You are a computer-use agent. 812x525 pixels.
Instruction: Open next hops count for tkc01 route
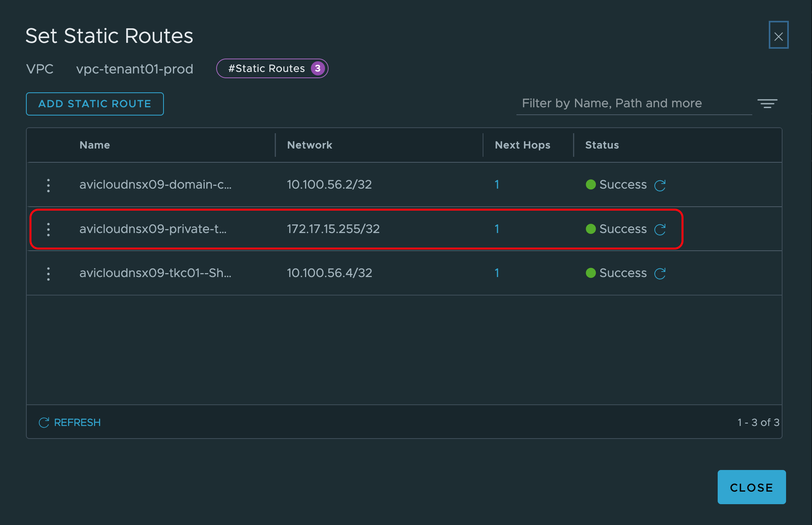point(497,273)
